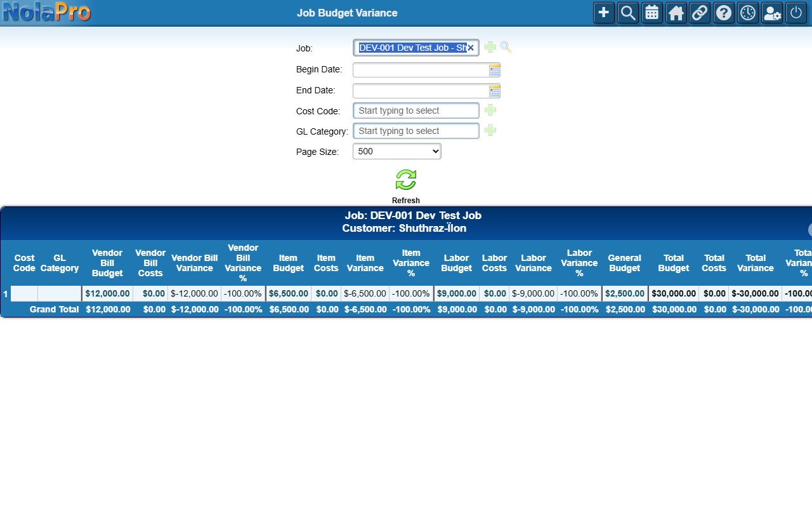This screenshot has height=508, width=812.
Task: Click the green Refresh arrows icon
Action: (406, 180)
